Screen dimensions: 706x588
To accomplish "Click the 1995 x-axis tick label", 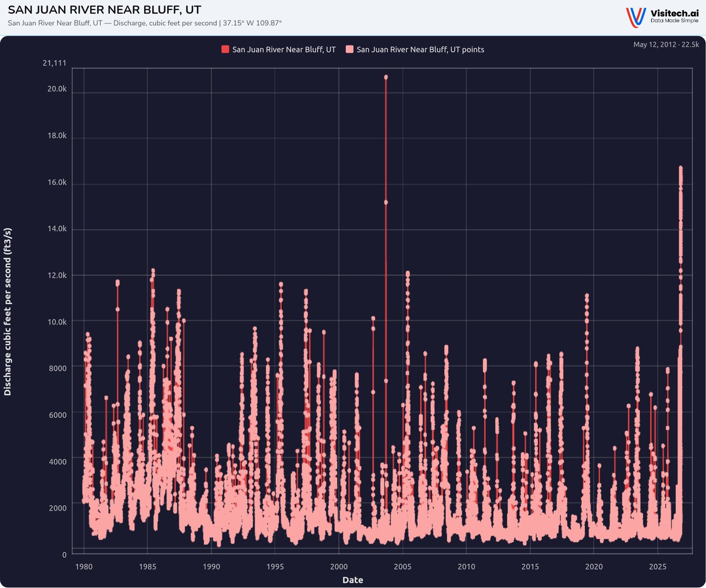I will pyautogui.click(x=275, y=566).
